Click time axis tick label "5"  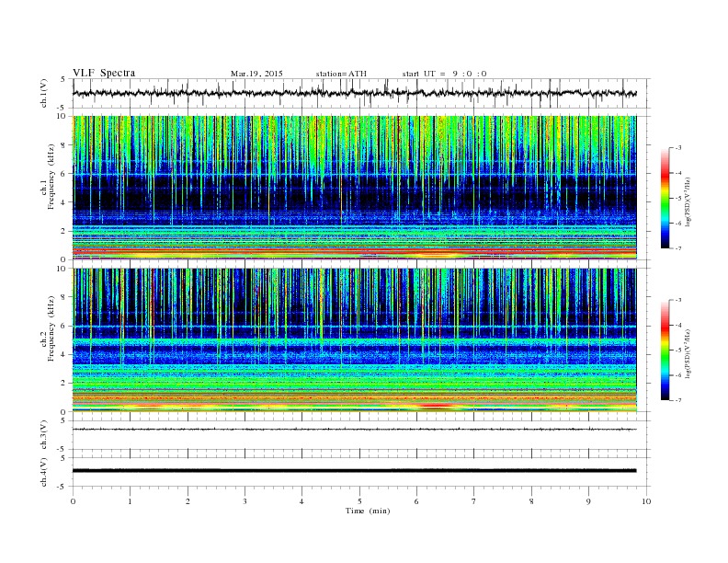359,501
